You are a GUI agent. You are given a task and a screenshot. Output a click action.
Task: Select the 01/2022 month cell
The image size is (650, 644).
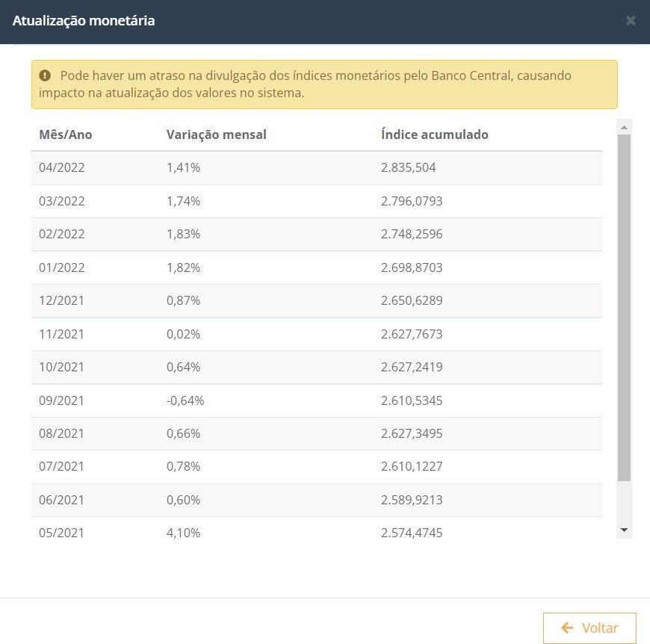click(62, 267)
